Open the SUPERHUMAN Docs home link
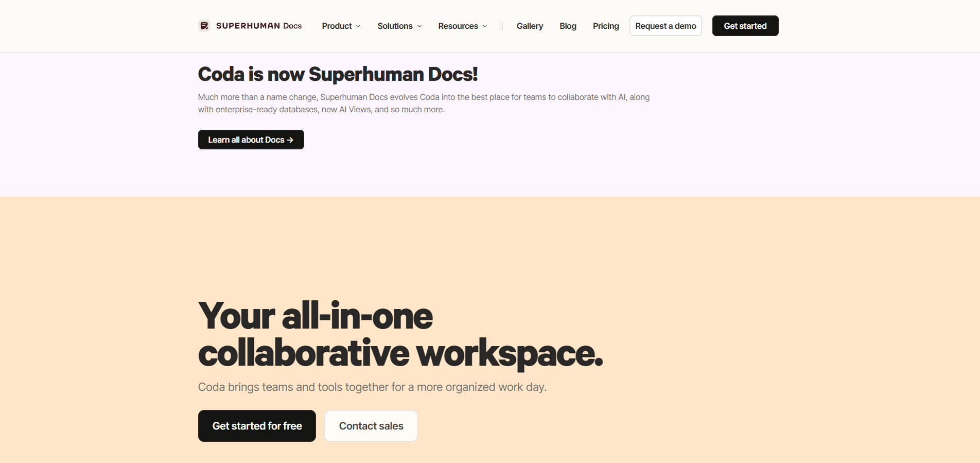This screenshot has height=463, width=980. click(250, 26)
